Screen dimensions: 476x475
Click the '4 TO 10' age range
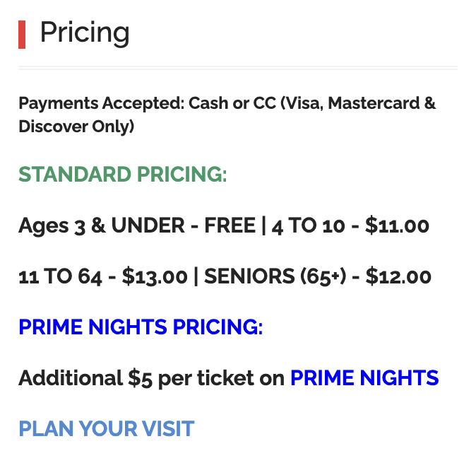point(308,225)
